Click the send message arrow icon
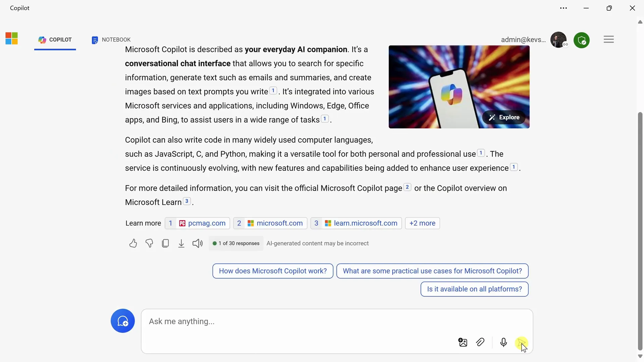 522,343
